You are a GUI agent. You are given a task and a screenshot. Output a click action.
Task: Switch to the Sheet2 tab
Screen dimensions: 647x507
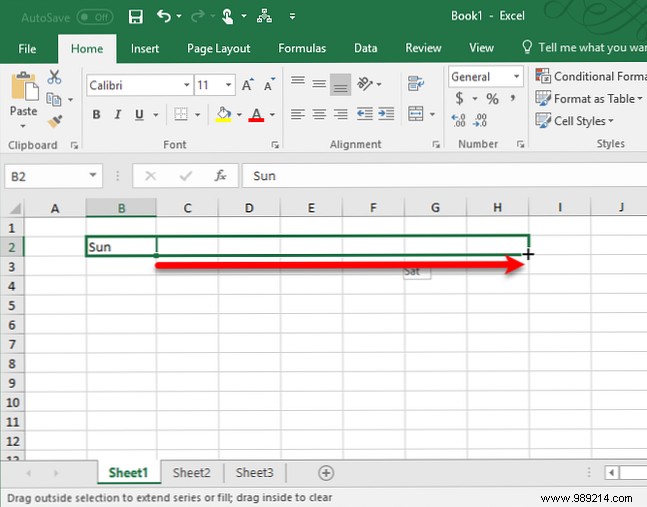tap(191, 473)
